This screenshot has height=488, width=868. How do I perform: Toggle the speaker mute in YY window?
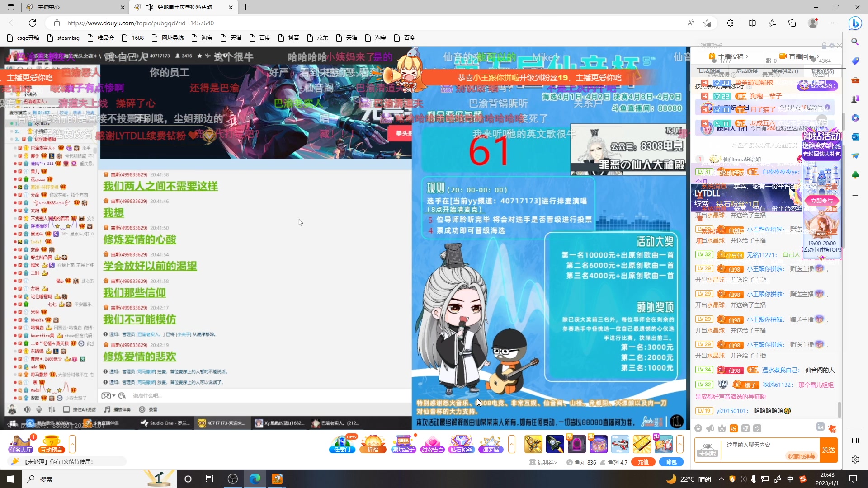tap(27, 409)
